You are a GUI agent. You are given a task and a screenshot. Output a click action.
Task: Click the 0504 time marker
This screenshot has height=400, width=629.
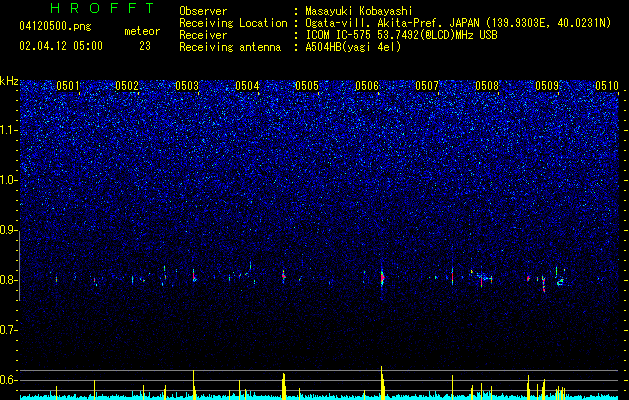pyautogui.click(x=247, y=85)
